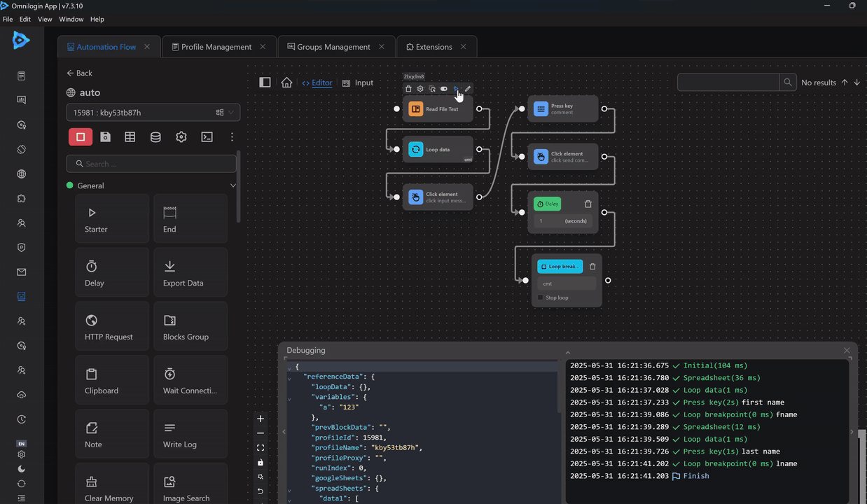
Task: Click the fit-view icon in canvas controls
Action: point(261,448)
